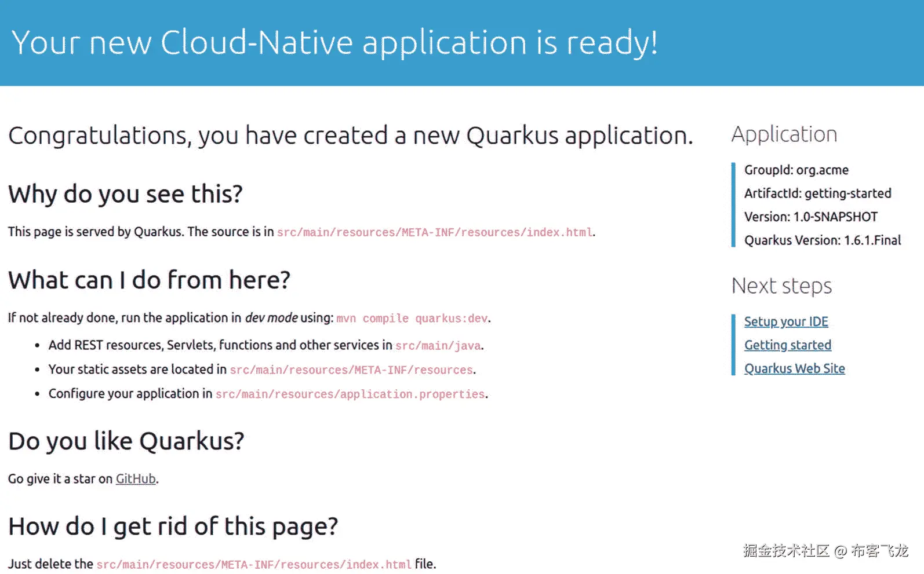Click the Congratulations heading

(351, 136)
